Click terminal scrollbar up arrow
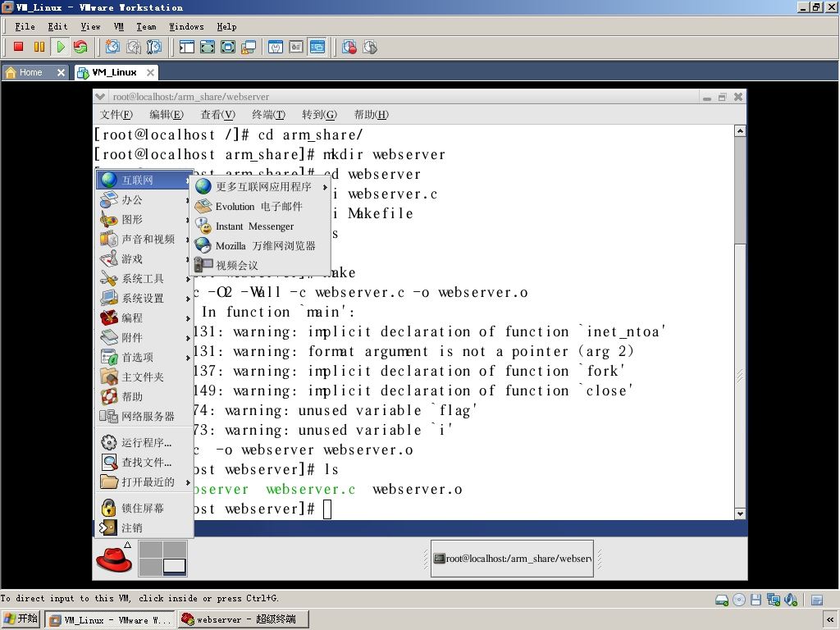 point(740,130)
